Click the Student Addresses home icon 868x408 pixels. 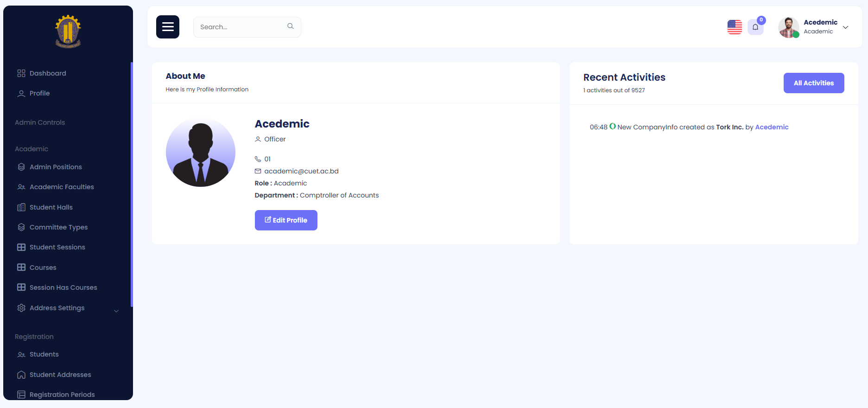click(x=21, y=375)
